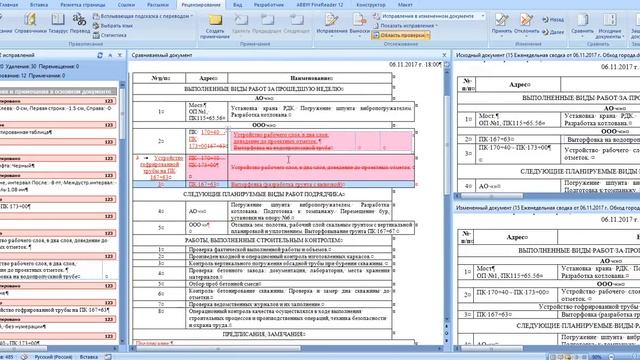The width and height of the screenshot is (640, 360).
Task: Switch to the Рассылки tab
Action: [x=158, y=5]
